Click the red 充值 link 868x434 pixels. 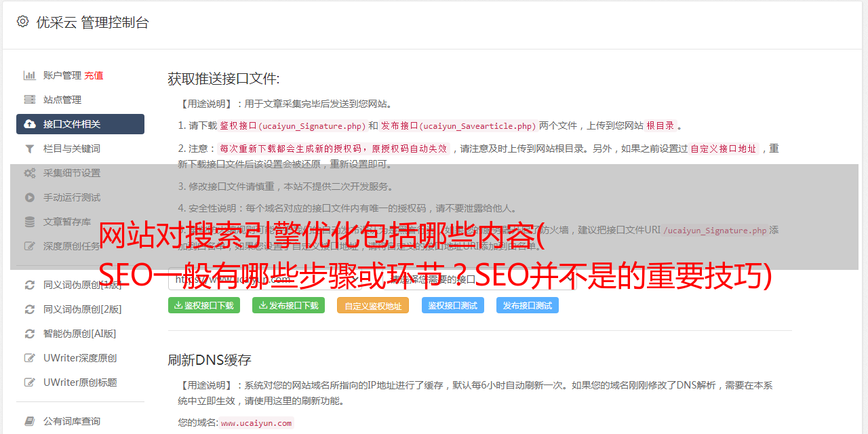point(94,75)
